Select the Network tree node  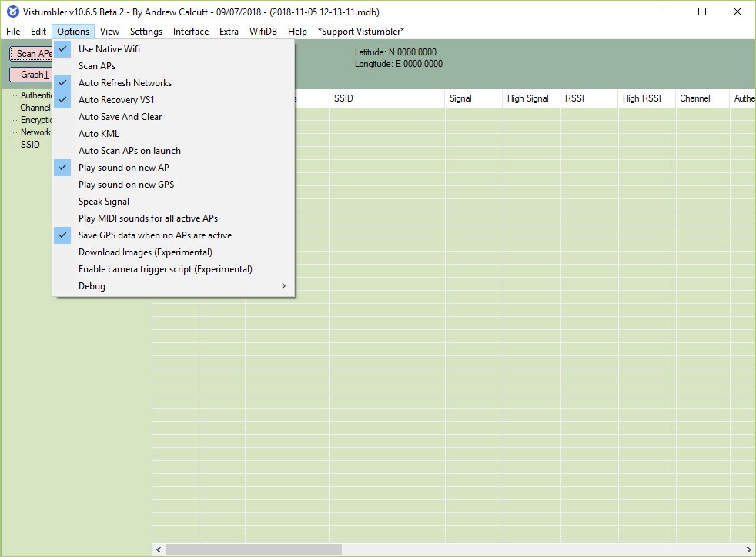click(35, 132)
